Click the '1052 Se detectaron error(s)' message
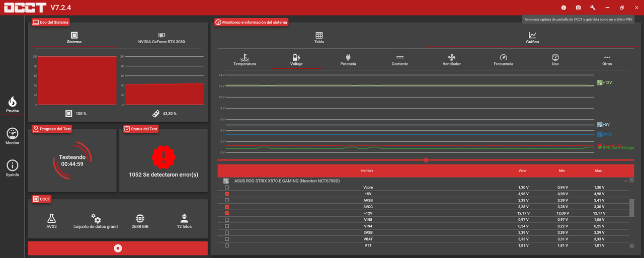Viewport: 644px width, 258px height. [x=164, y=175]
